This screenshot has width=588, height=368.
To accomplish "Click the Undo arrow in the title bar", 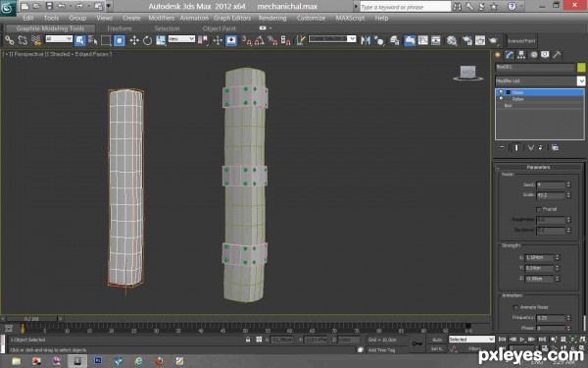I will [62, 6].
